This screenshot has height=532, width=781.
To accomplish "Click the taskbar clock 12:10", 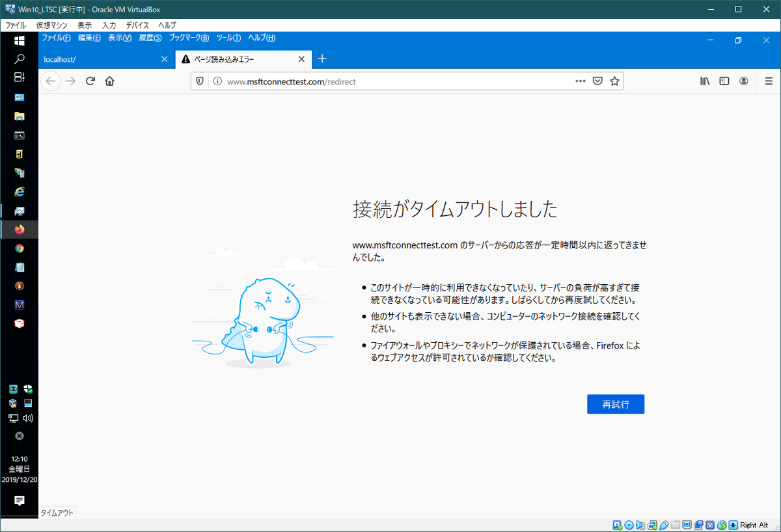I will (x=20, y=459).
